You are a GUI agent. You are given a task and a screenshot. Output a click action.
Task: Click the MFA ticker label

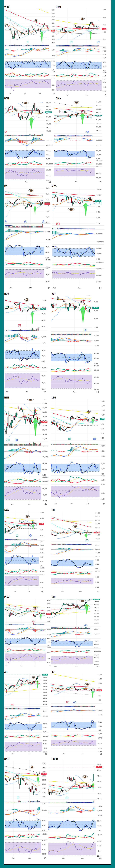coord(54,186)
